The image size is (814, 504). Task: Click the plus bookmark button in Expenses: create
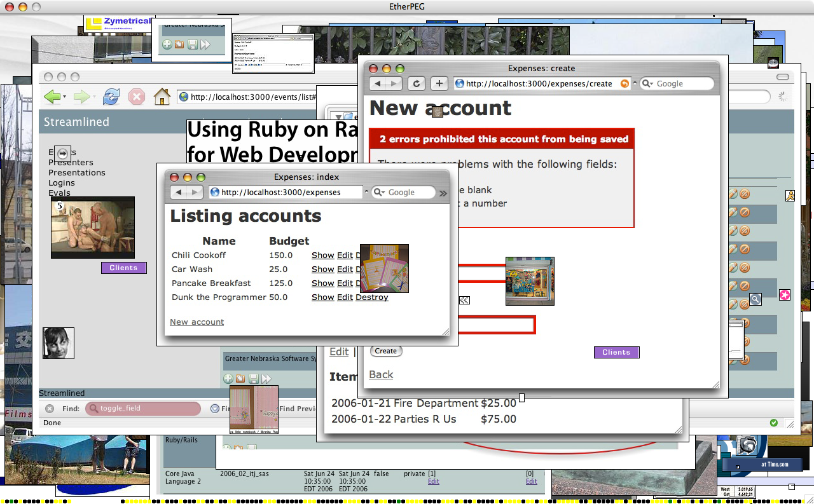click(x=439, y=83)
